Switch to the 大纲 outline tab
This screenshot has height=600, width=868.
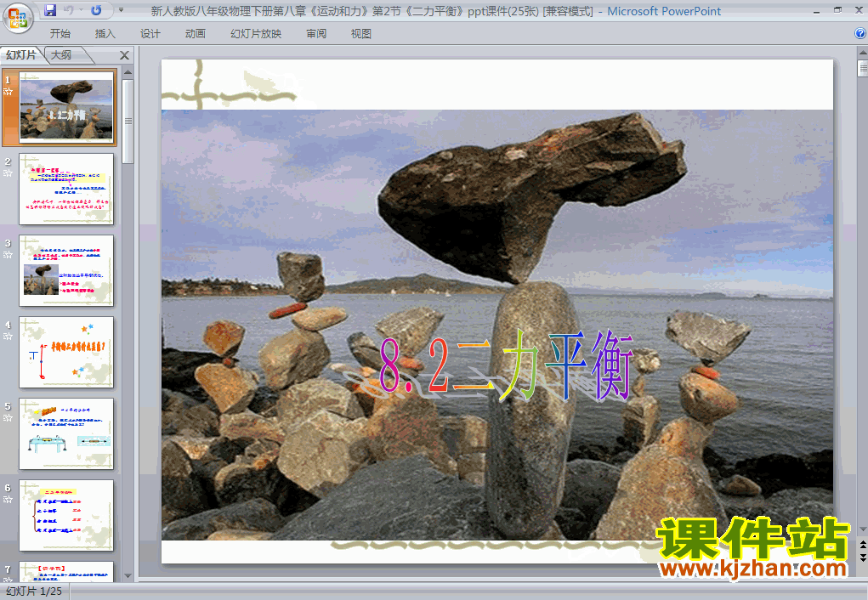pos(61,54)
